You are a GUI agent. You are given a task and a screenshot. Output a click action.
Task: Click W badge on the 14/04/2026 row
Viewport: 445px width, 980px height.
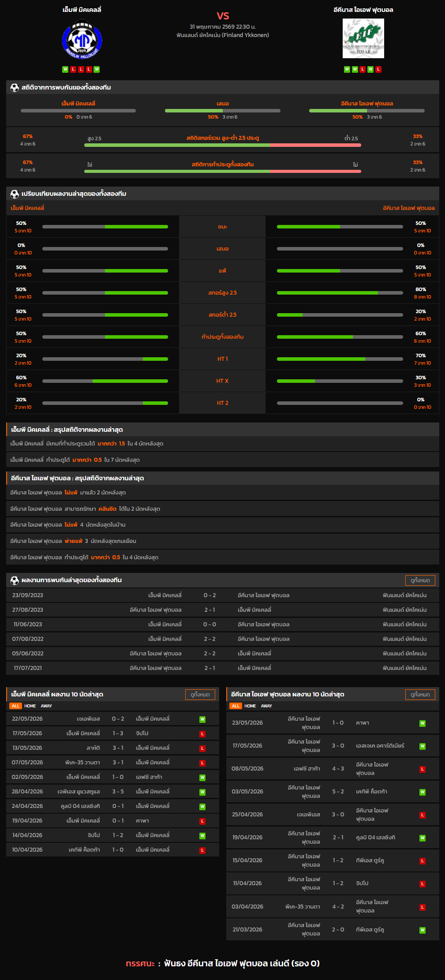pos(202,836)
